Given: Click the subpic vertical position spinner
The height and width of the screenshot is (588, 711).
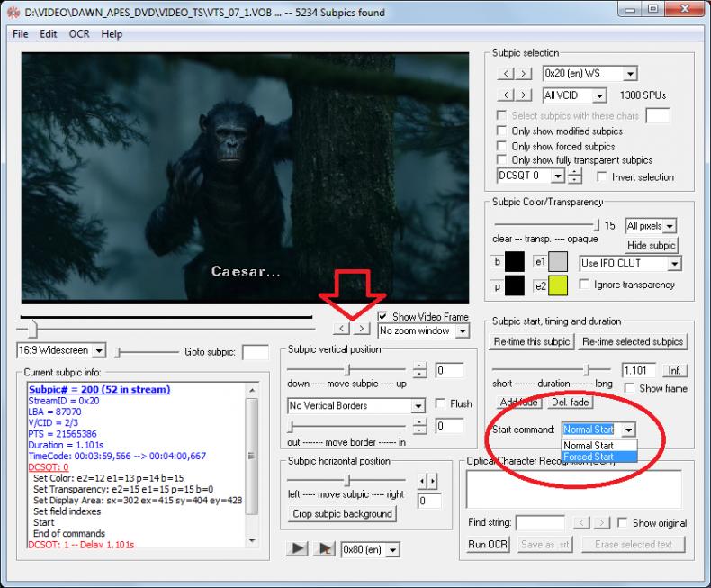Looking at the screenshot, I should pos(420,370).
